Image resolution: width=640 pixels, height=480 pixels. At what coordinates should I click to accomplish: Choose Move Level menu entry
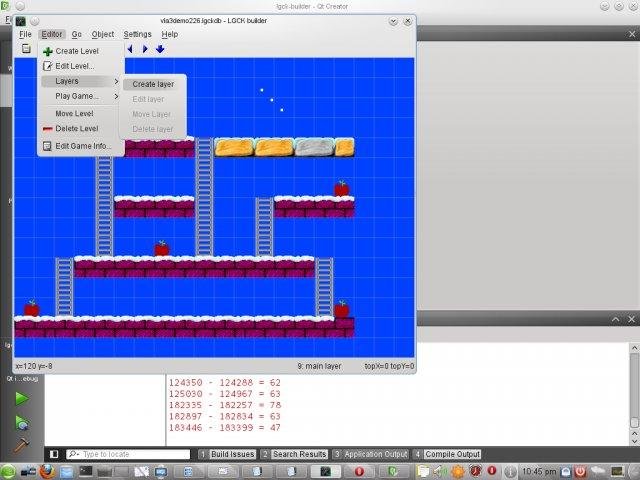click(81, 113)
